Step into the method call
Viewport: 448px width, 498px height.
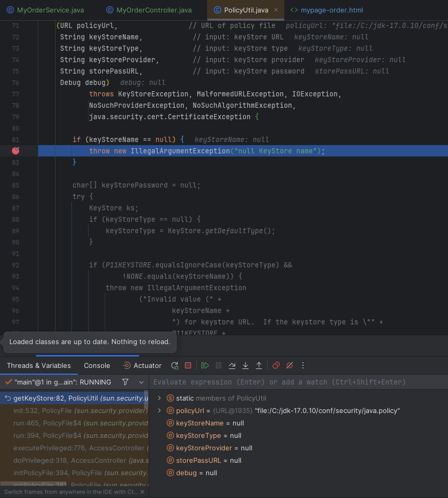[x=245, y=365]
